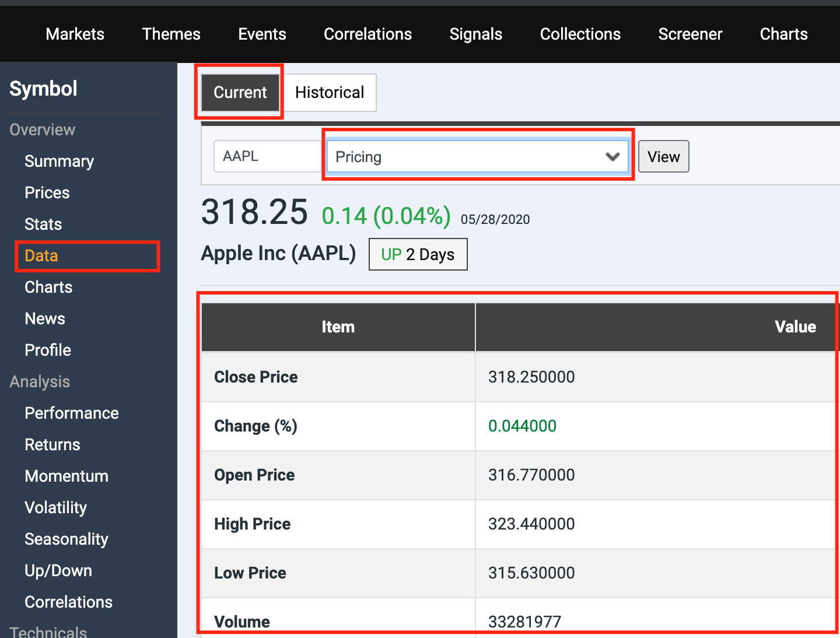This screenshot has width=840, height=638.
Task: Open Correlations in the sidebar
Action: pos(68,602)
